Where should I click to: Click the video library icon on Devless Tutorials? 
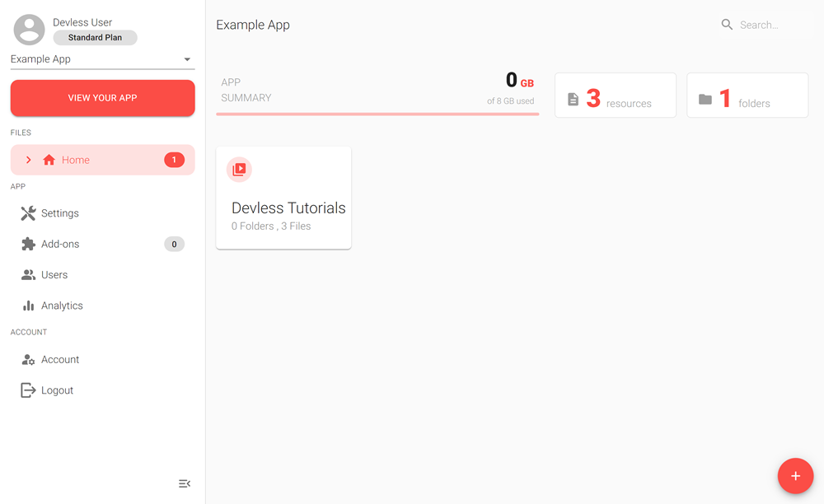(x=239, y=170)
